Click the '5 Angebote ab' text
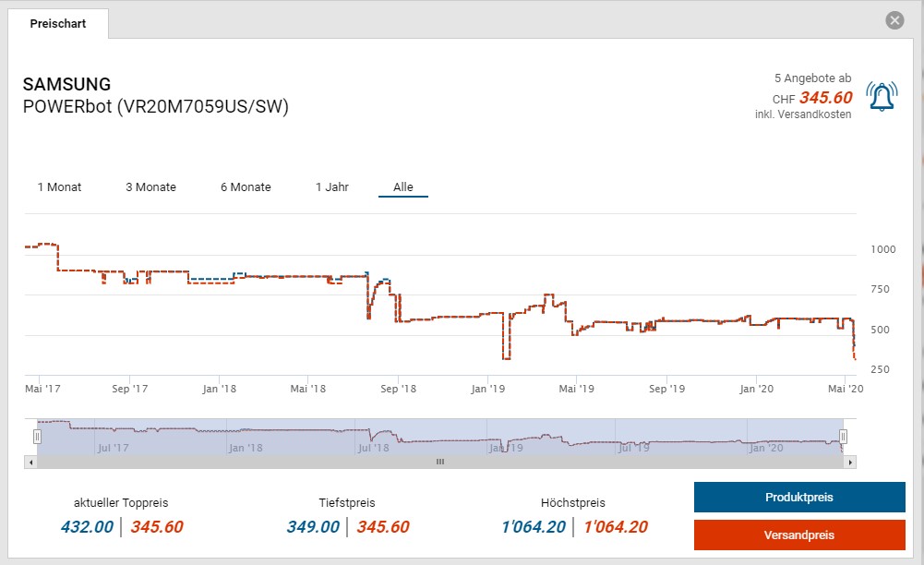 812,79
